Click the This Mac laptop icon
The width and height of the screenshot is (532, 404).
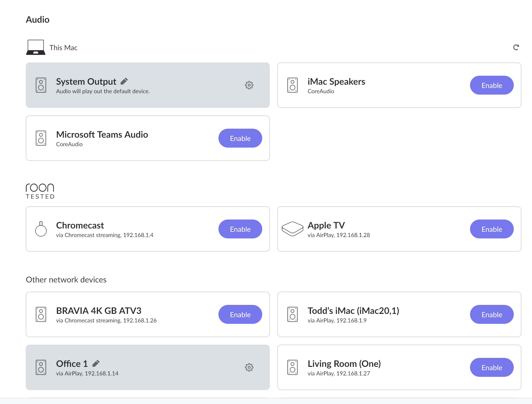[x=35, y=47]
